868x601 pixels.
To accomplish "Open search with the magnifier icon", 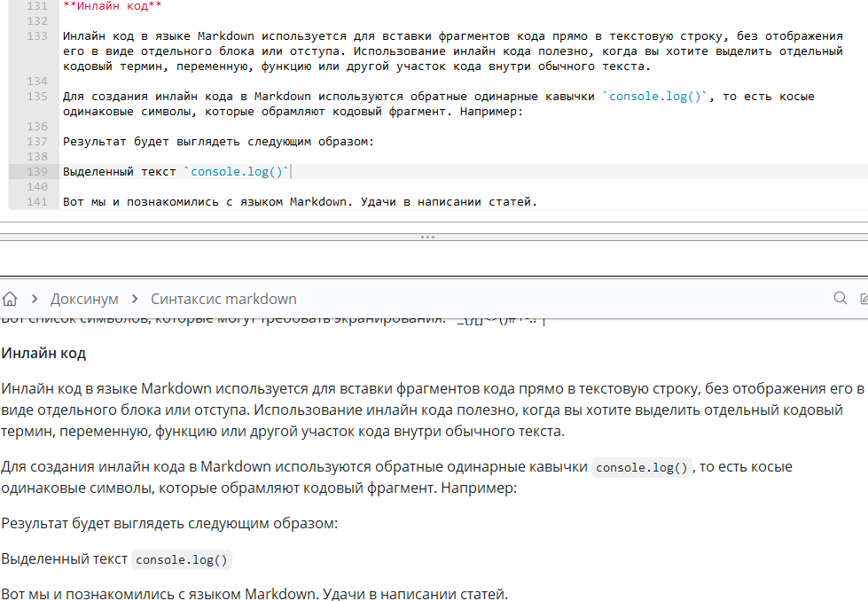I will point(840,299).
